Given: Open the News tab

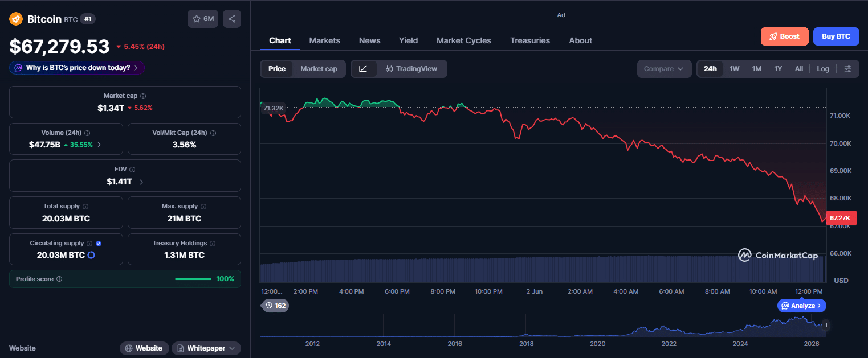Looking at the screenshot, I should tap(370, 40).
